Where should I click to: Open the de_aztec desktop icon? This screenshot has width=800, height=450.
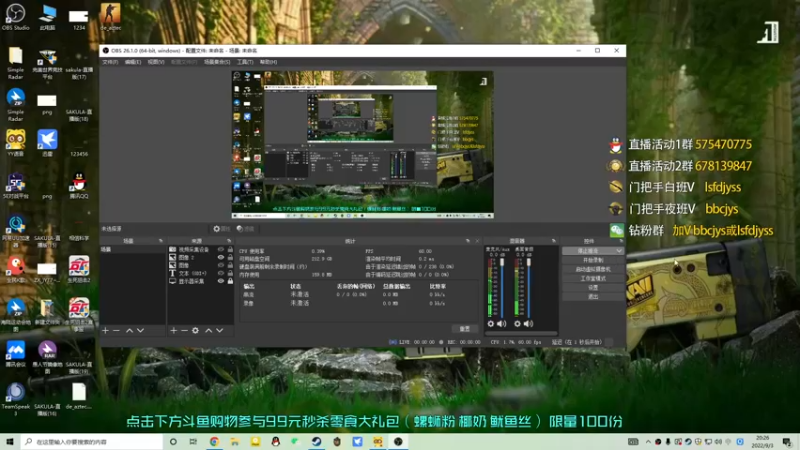coord(110,17)
